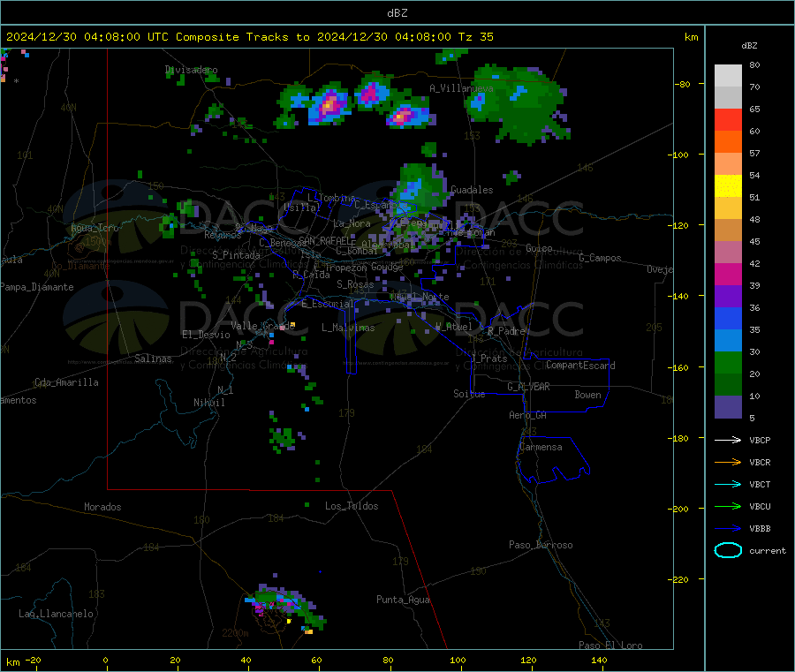Pick the bright green 30–20 dBZ swatch
Screen dimensions: 795x672
(728, 362)
